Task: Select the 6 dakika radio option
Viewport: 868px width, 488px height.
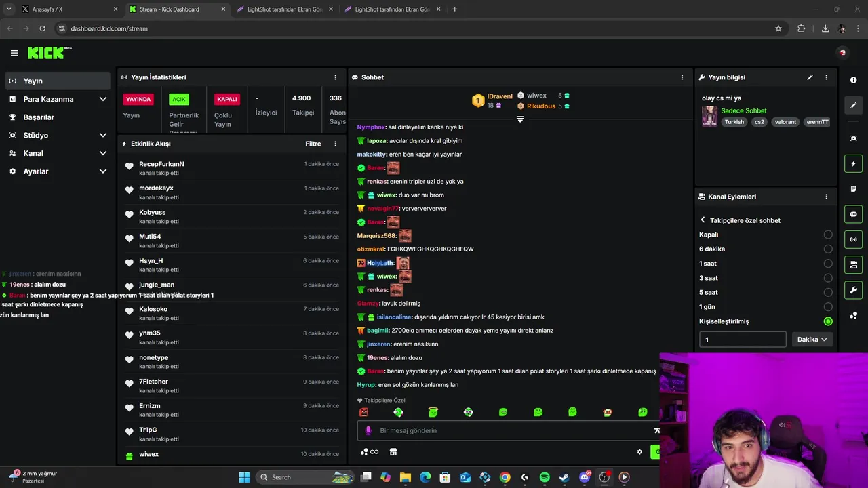Action: click(x=828, y=249)
